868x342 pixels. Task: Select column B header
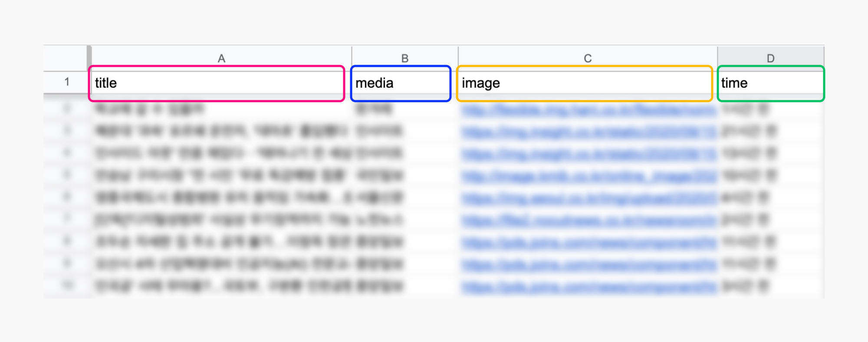[404, 58]
